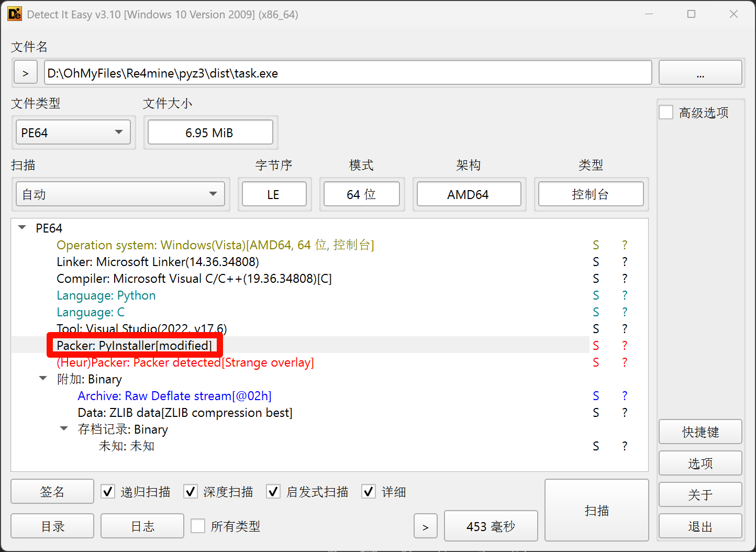Click the S in the 未知: 未知 row
756x552 pixels.
[x=596, y=446]
